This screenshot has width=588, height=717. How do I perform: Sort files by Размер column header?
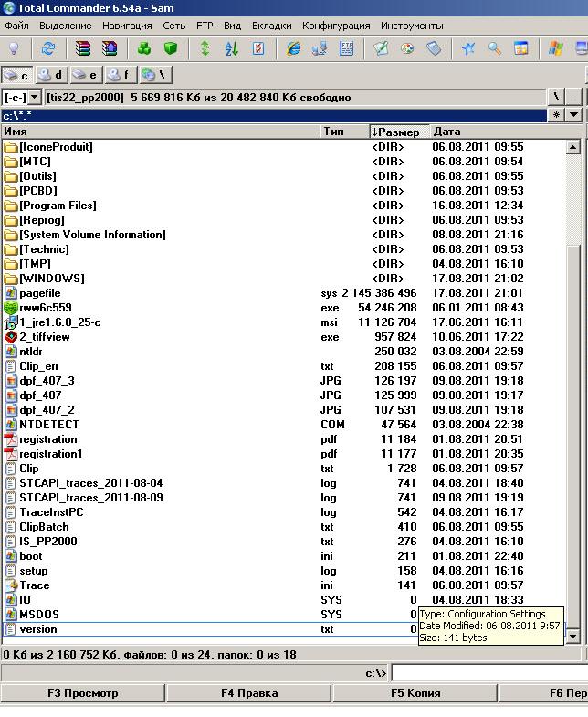399,132
